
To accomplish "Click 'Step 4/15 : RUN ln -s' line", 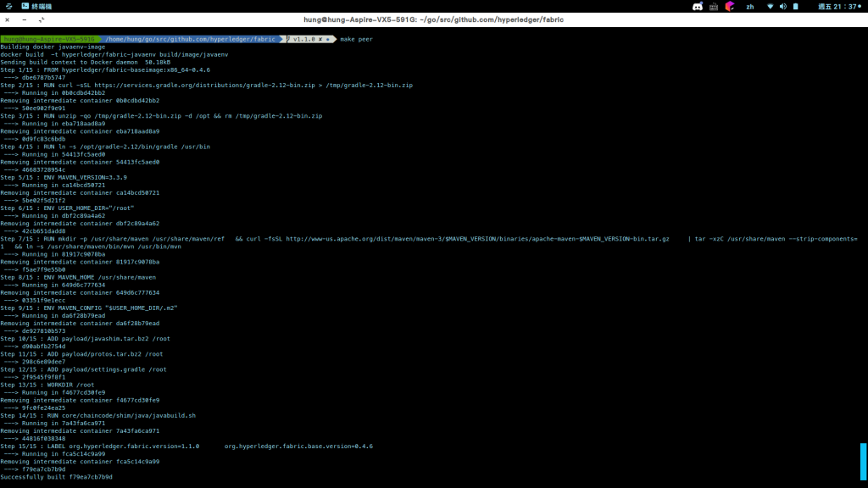I will pos(105,147).
